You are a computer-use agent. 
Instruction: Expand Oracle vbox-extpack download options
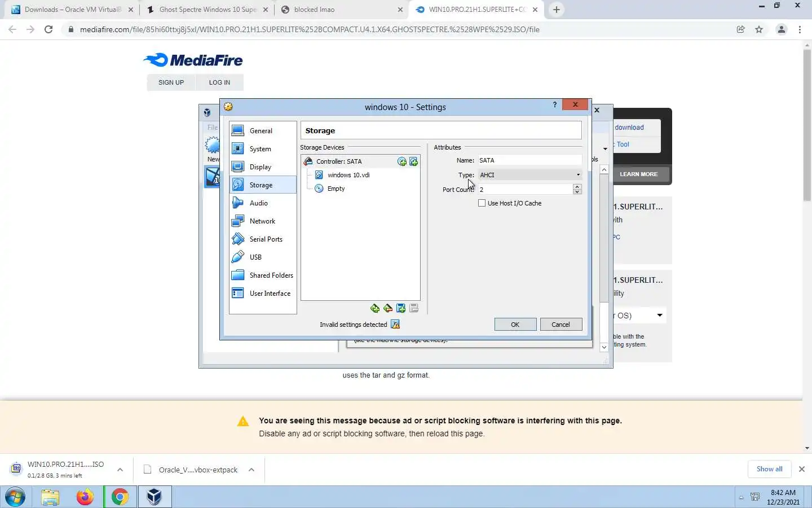click(x=251, y=470)
